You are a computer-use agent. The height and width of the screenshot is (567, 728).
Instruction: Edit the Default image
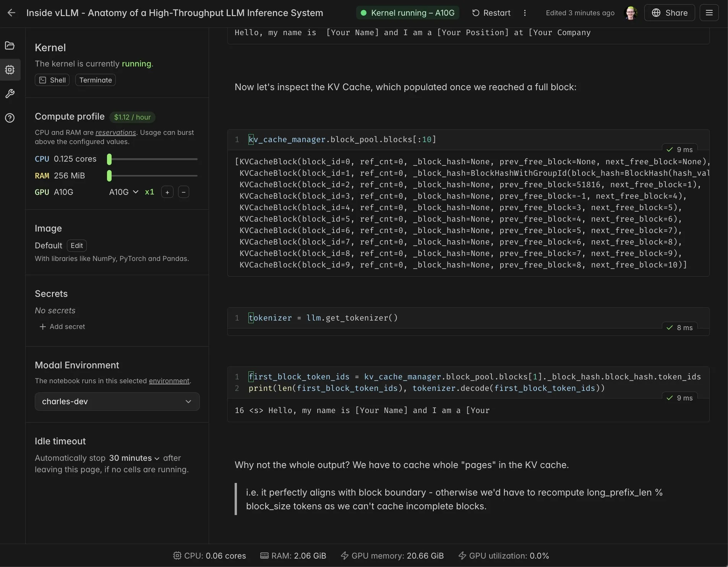76,245
